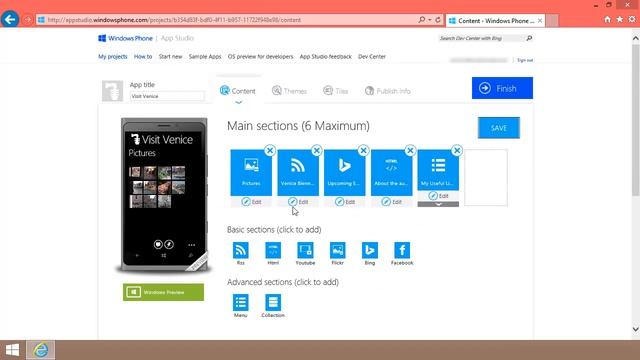The width and height of the screenshot is (640, 360).
Task: Switch to the Themes tab
Action: (x=289, y=91)
